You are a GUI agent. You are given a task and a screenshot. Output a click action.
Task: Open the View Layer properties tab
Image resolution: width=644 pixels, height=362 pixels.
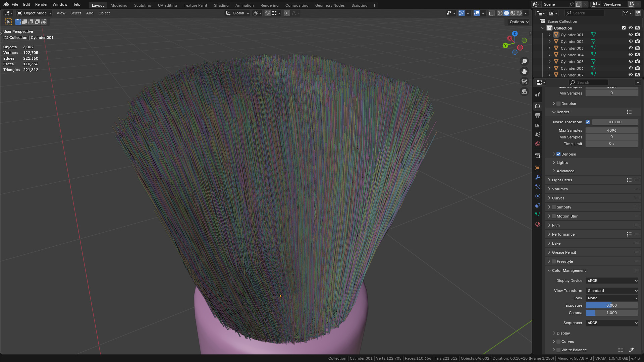538,125
